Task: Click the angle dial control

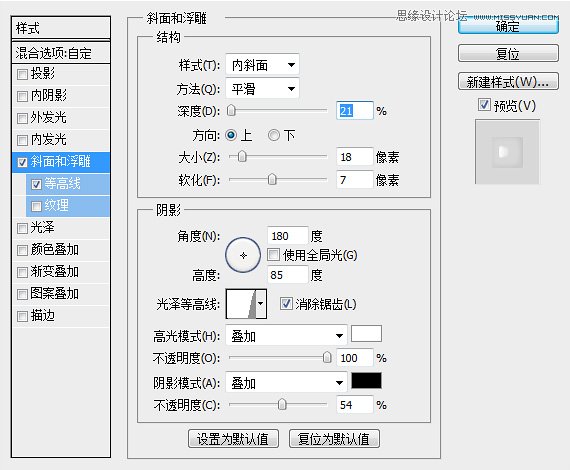Action: tap(243, 255)
